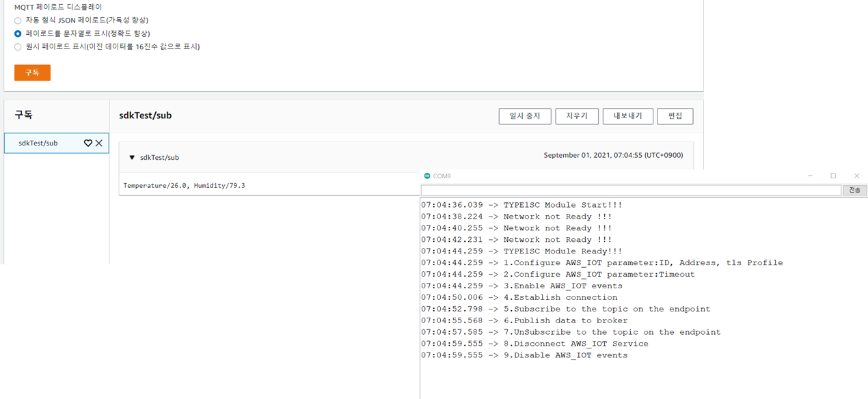This screenshot has height=399, width=868.
Task: Click the 편집 edit button
Action: coord(675,116)
